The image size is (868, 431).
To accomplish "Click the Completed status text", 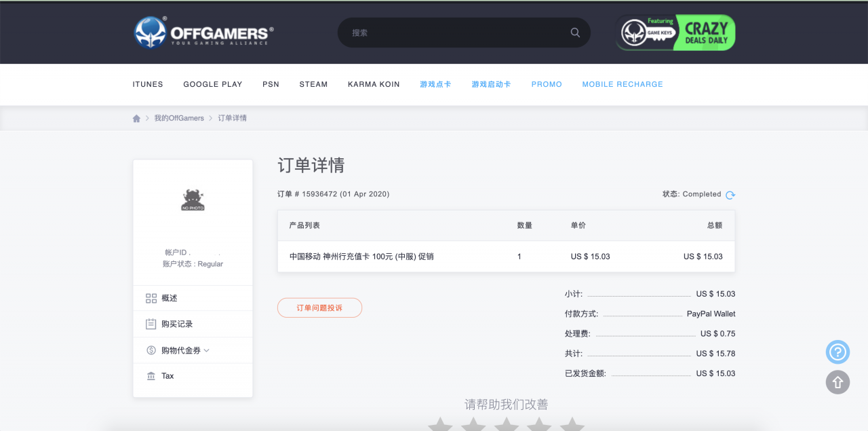I will [x=702, y=194].
